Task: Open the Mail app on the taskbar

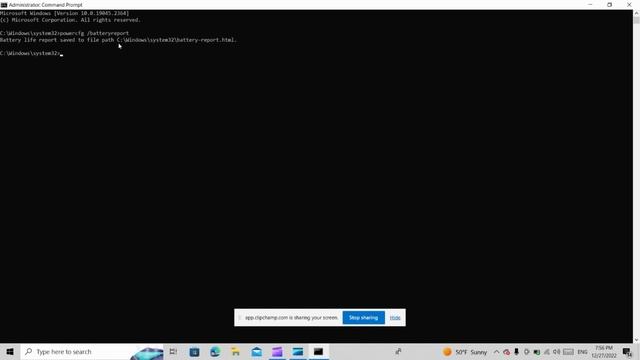Action: pos(256,351)
